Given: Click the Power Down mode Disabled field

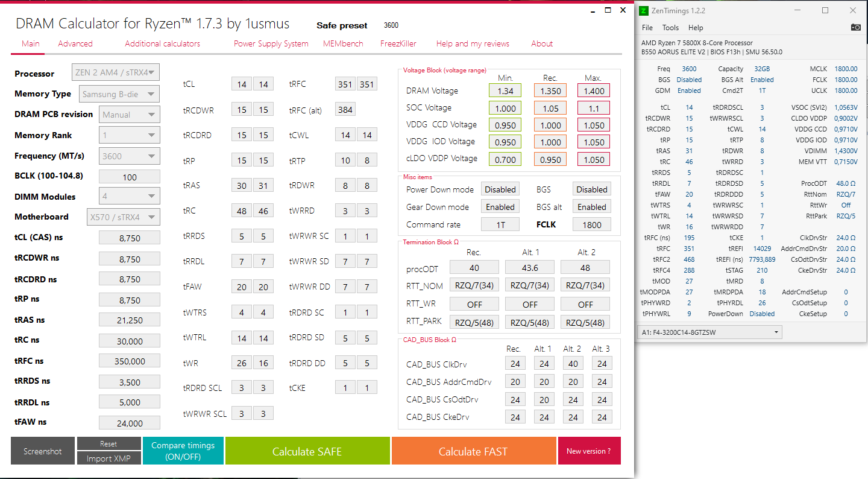Looking at the screenshot, I should pos(500,189).
